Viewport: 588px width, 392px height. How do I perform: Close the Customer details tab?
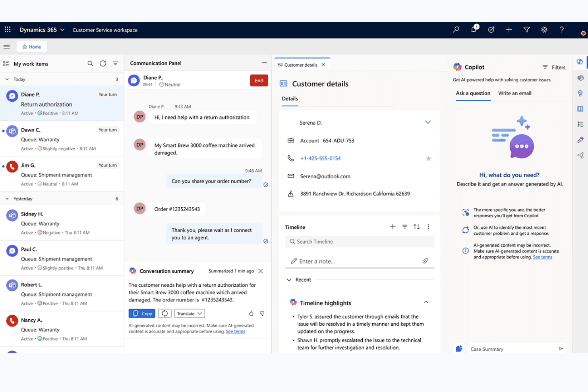(323, 65)
